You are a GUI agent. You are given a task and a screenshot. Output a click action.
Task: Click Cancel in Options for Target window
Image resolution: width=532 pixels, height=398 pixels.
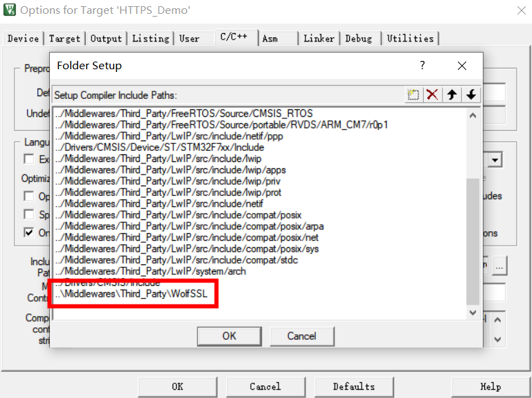coord(265,386)
